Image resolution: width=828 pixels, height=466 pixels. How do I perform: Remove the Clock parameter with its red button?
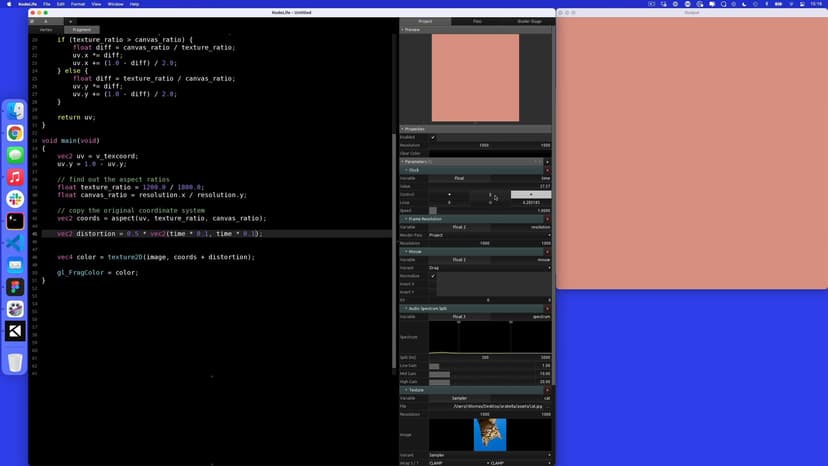pos(547,170)
